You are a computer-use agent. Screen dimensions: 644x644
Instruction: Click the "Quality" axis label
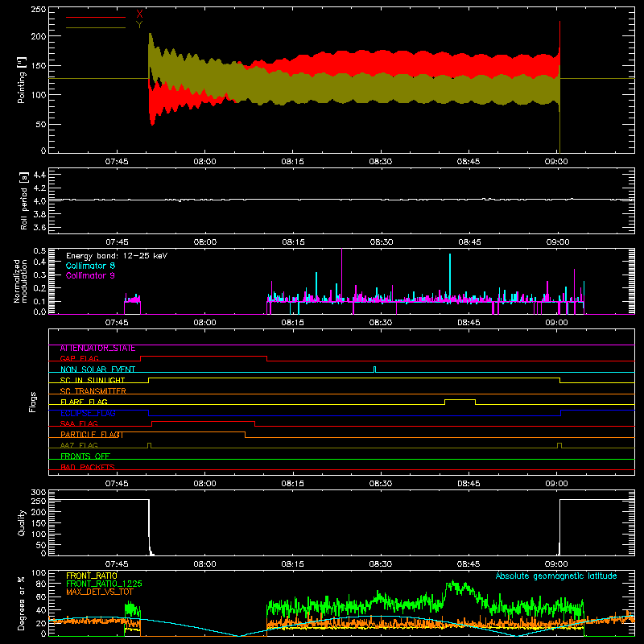(22, 522)
